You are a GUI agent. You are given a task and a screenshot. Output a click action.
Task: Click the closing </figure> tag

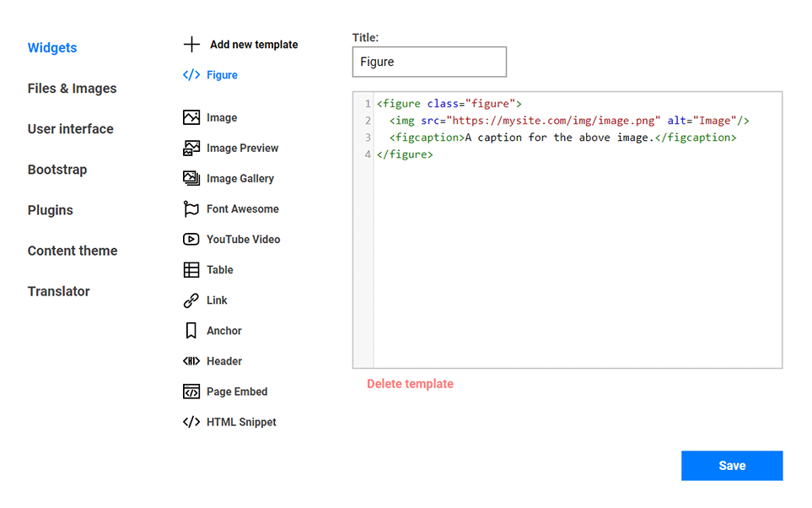[405, 154]
